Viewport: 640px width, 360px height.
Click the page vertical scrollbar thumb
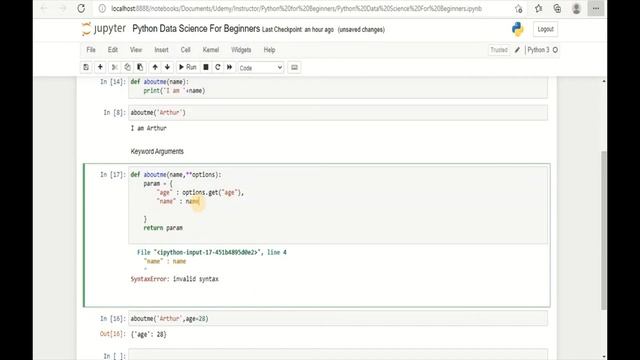[604, 230]
